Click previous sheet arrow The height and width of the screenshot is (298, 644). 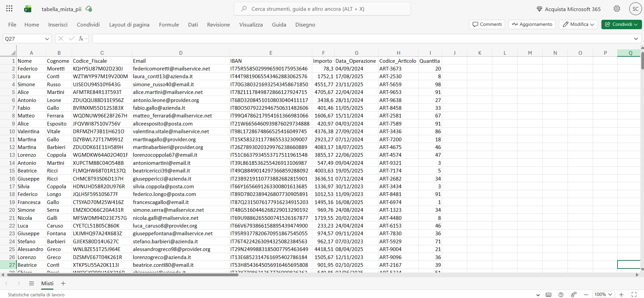[x=6, y=284]
